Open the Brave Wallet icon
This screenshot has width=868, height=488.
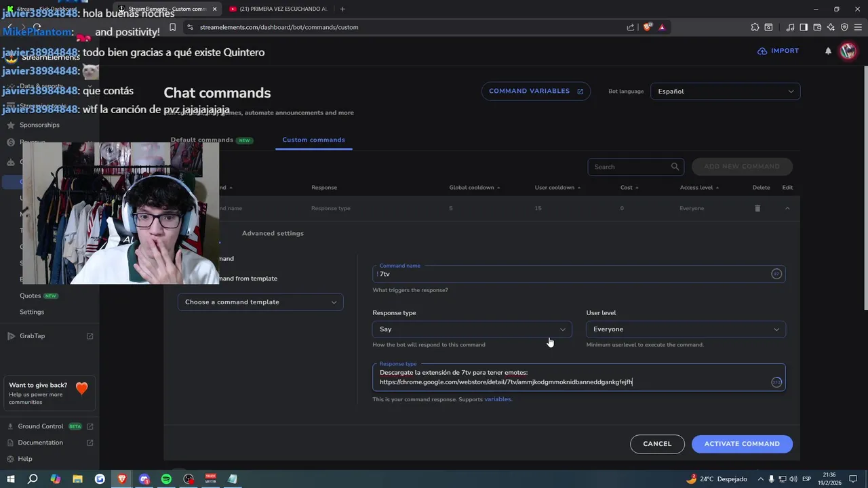[817, 27]
